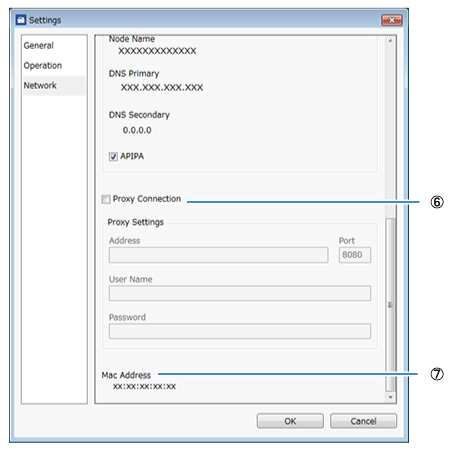The height and width of the screenshot is (453, 452).
Task: Click the proxy Address input field
Action: coord(218,255)
